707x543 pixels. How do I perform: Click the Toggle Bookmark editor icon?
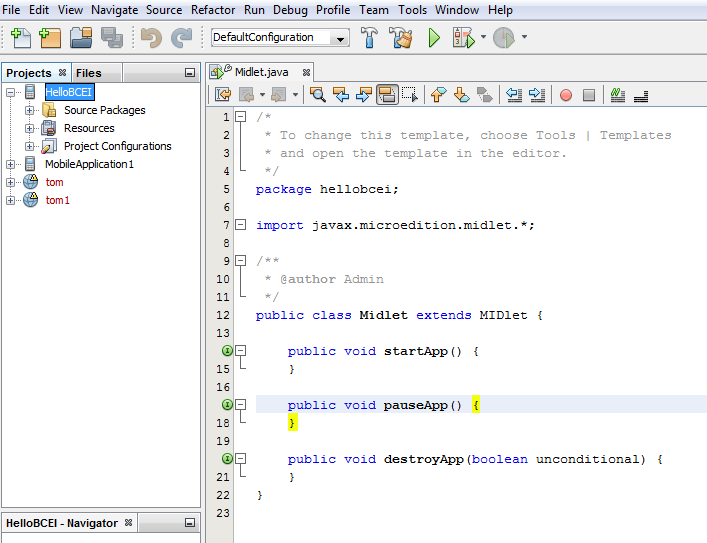pyautogui.click(x=485, y=95)
